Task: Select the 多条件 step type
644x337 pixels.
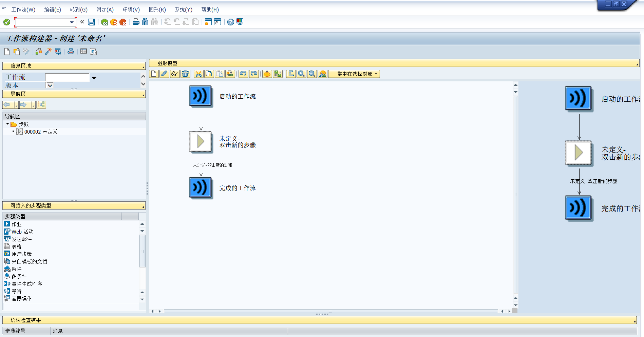Action: pos(19,276)
